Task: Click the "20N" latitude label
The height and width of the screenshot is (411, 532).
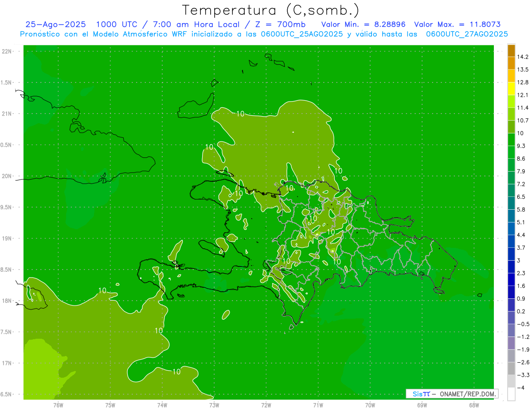Action: coord(8,176)
